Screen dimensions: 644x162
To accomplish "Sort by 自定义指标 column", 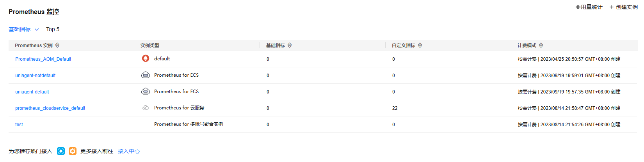I will (420, 46).
